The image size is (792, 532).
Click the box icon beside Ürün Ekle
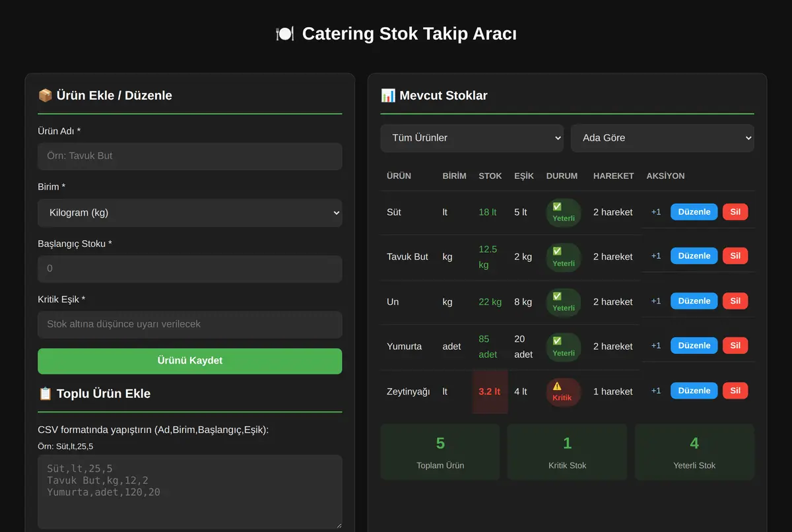46,96
